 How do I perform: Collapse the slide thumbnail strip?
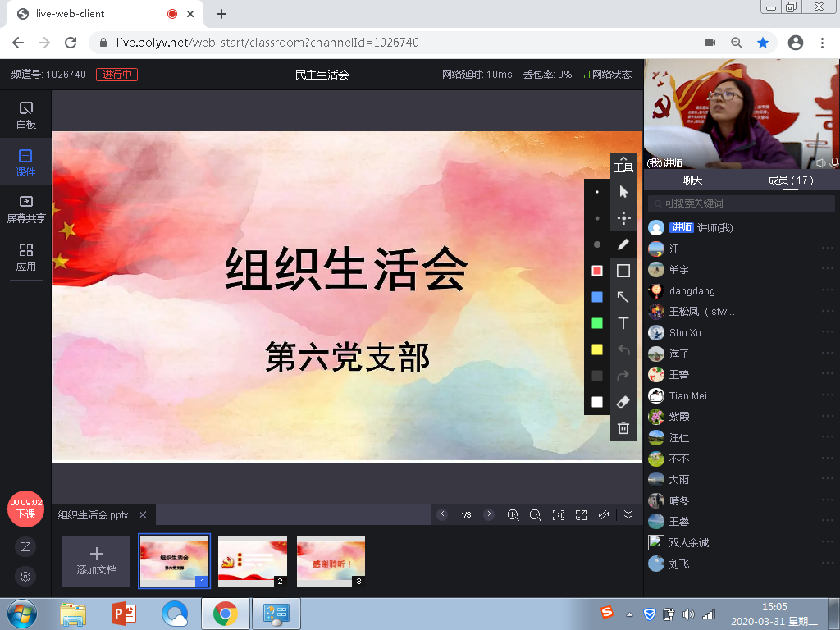click(628, 515)
